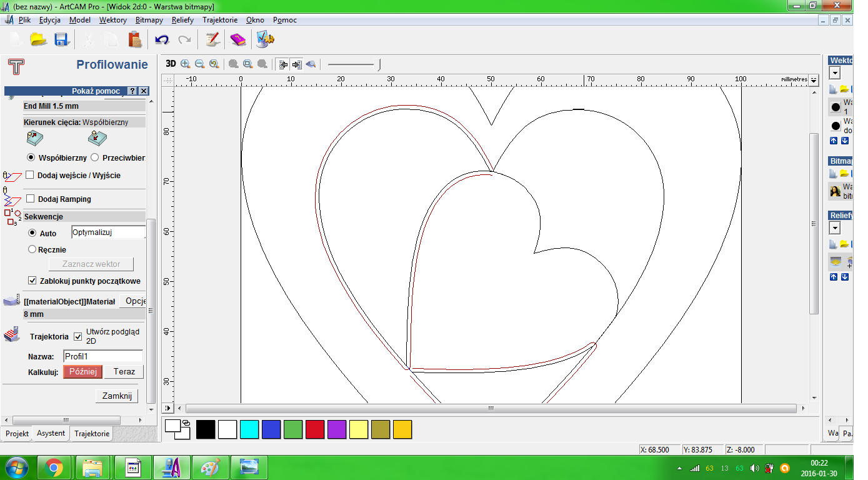Open a file with the yellow folder icon
Viewport: 868px width, 480px height.
[39, 40]
